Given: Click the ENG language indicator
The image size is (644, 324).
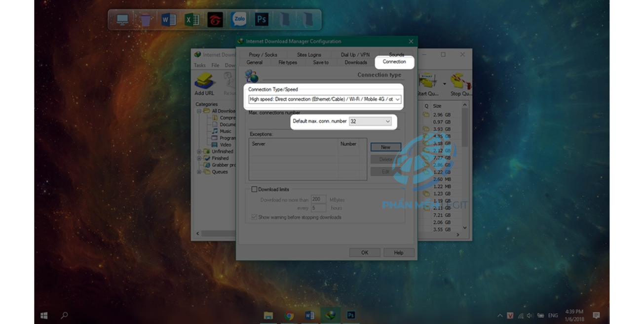Looking at the screenshot, I should [553, 316].
